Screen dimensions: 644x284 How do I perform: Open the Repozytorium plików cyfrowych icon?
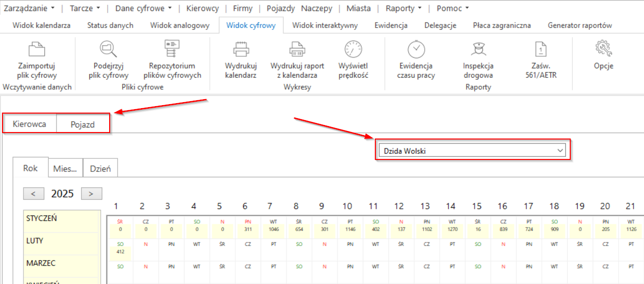click(x=172, y=49)
